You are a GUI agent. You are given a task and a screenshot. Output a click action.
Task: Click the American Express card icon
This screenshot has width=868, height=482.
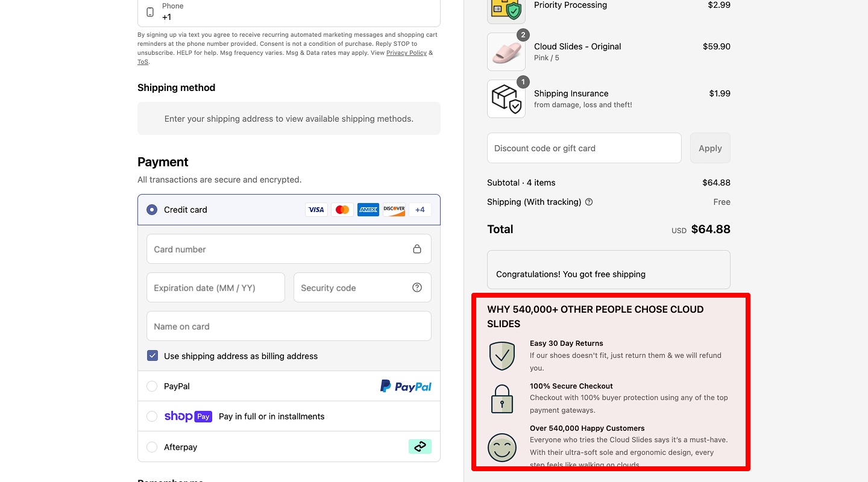click(368, 210)
